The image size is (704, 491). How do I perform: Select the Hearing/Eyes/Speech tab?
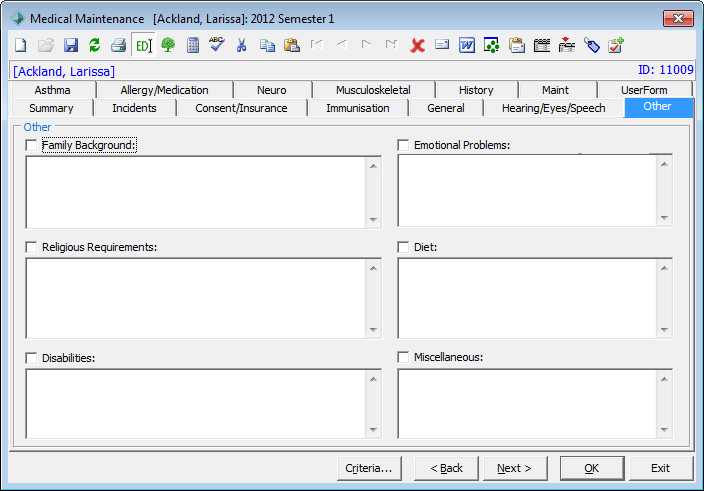point(554,108)
